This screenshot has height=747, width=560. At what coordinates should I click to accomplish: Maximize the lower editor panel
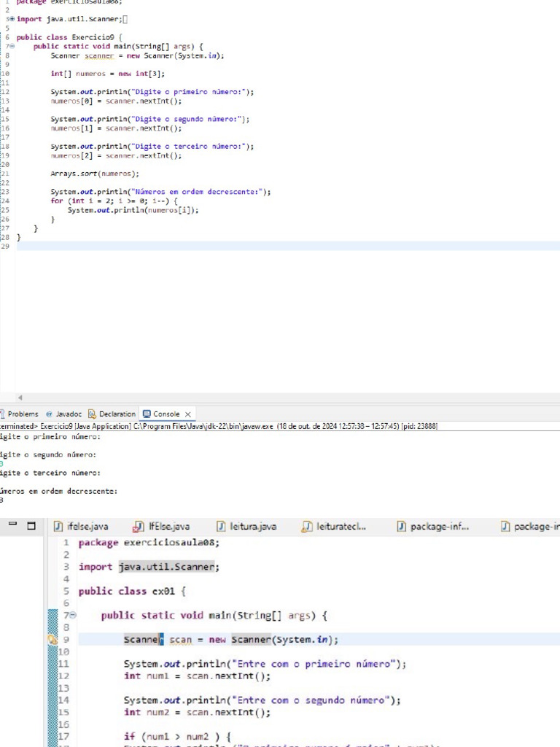(x=31, y=526)
